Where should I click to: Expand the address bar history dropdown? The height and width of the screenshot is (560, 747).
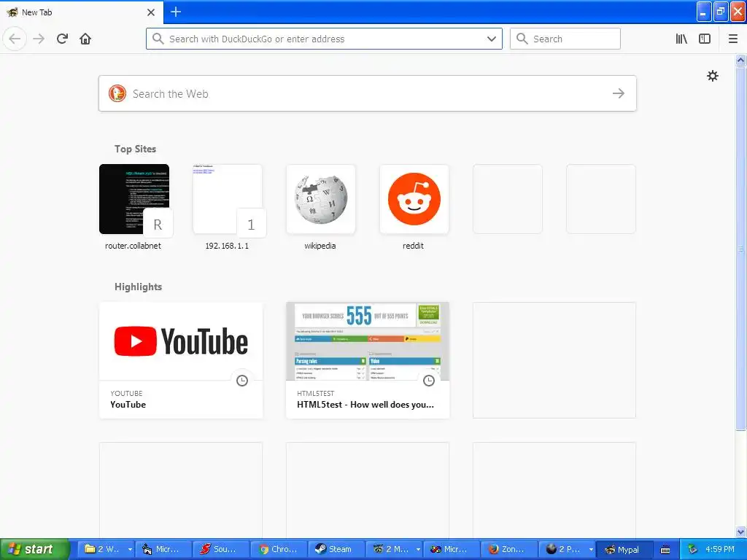tap(492, 39)
